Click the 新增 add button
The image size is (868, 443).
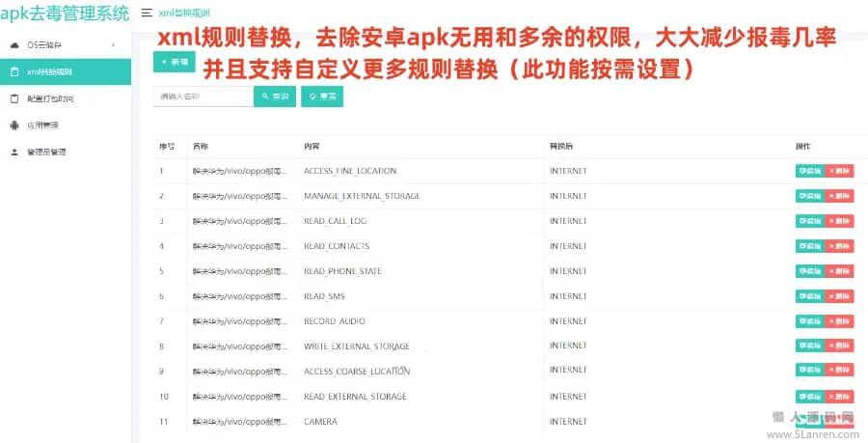pyautogui.click(x=175, y=62)
